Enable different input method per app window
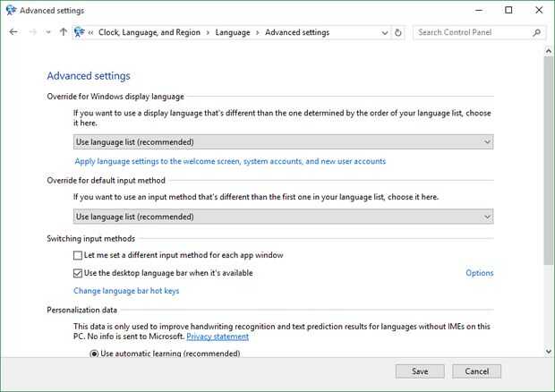555x392 pixels. click(x=78, y=255)
